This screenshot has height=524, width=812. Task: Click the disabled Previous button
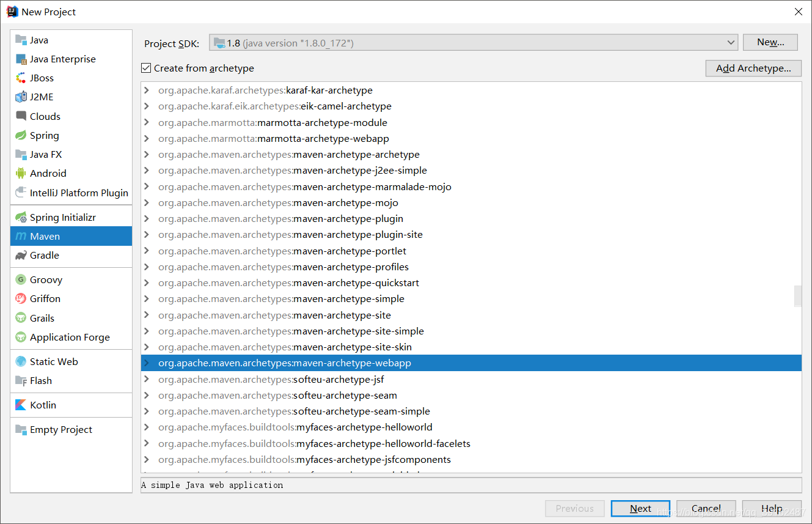tap(575, 508)
